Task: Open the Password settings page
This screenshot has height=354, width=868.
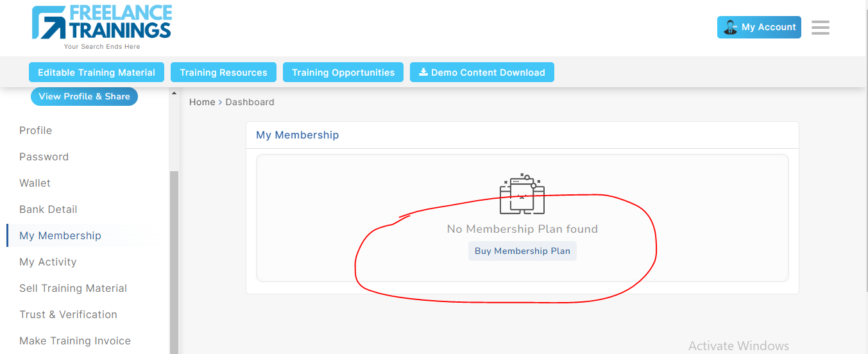Action: pos(44,157)
